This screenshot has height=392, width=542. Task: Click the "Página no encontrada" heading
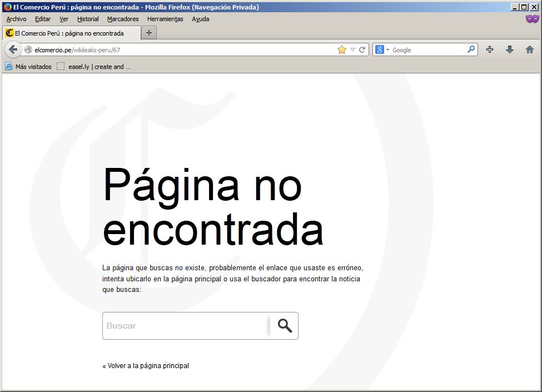213,207
